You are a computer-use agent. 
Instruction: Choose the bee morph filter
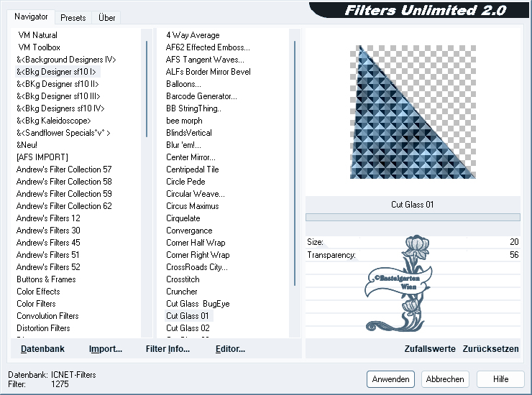tap(184, 121)
